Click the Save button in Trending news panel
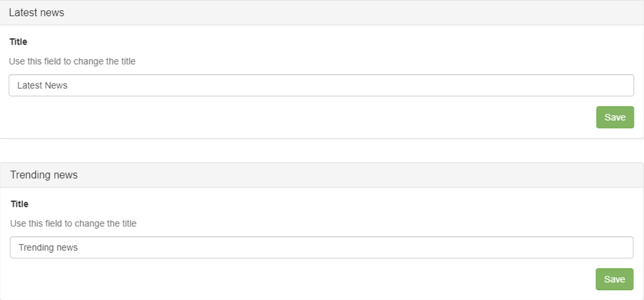This screenshot has width=644, height=300. pos(614,279)
